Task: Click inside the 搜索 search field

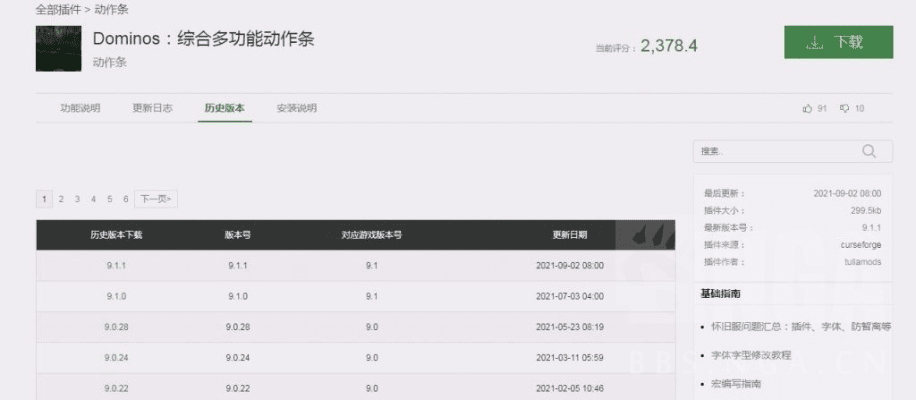Action: tap(770, 151)
